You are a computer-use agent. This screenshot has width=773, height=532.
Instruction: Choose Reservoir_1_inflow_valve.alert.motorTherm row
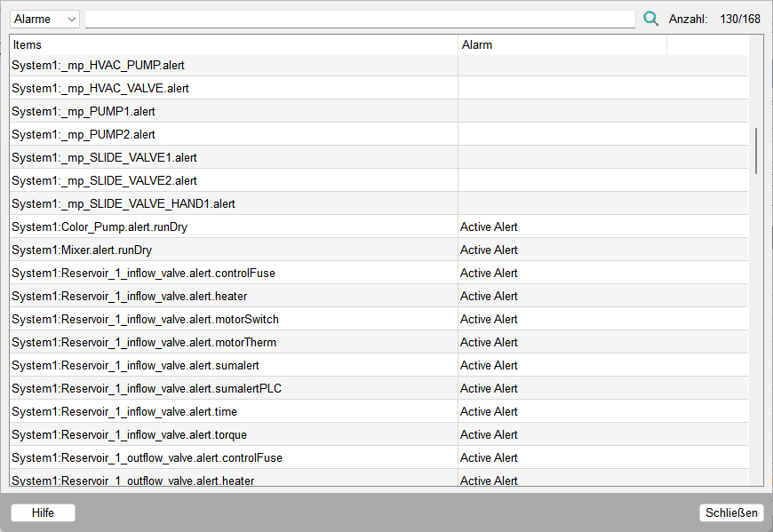click(143, 343)
